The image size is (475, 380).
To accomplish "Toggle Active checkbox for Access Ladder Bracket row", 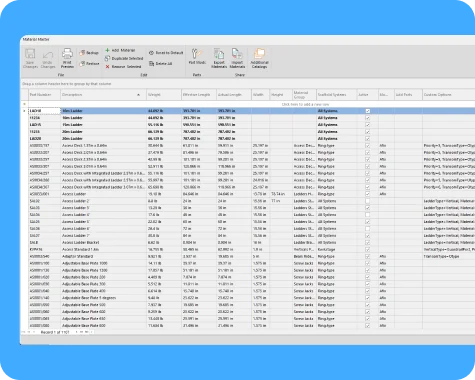I will click(368, 243).
